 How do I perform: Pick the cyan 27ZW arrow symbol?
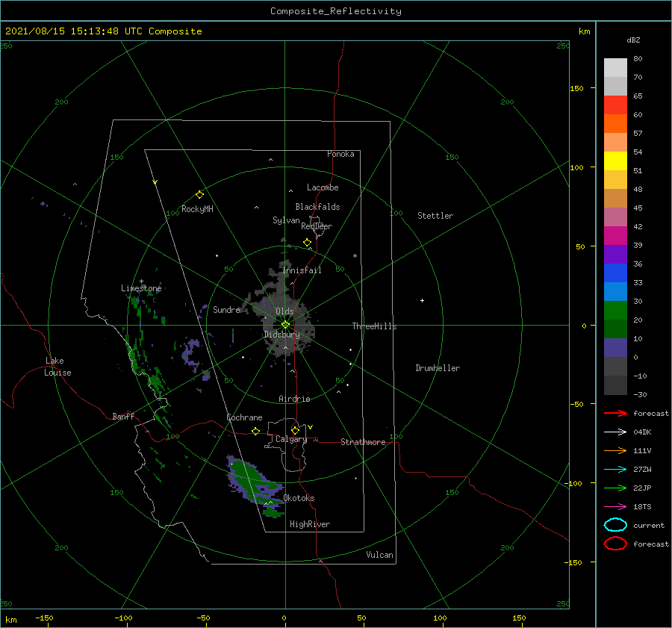pyautogui.click(x=615, y=470)
